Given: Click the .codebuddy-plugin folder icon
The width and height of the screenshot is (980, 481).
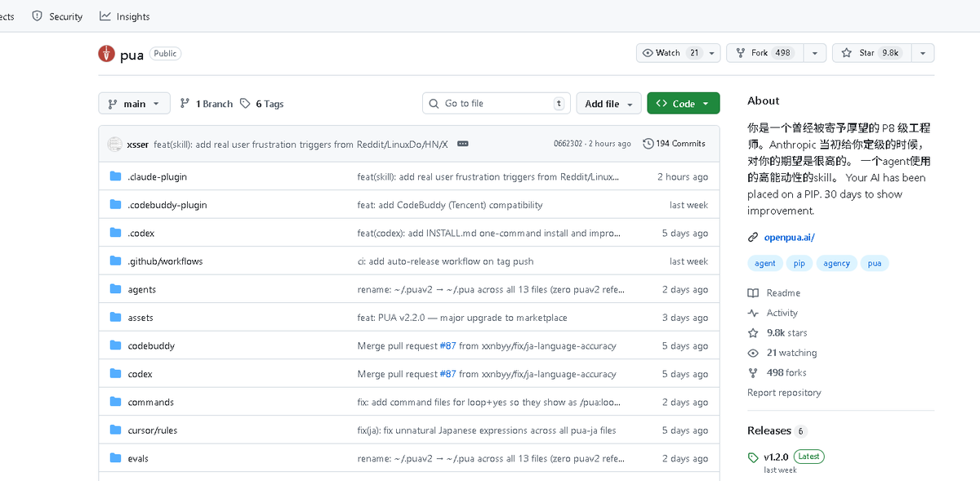Looking at the screenshot, I should [x=115, y=205].
